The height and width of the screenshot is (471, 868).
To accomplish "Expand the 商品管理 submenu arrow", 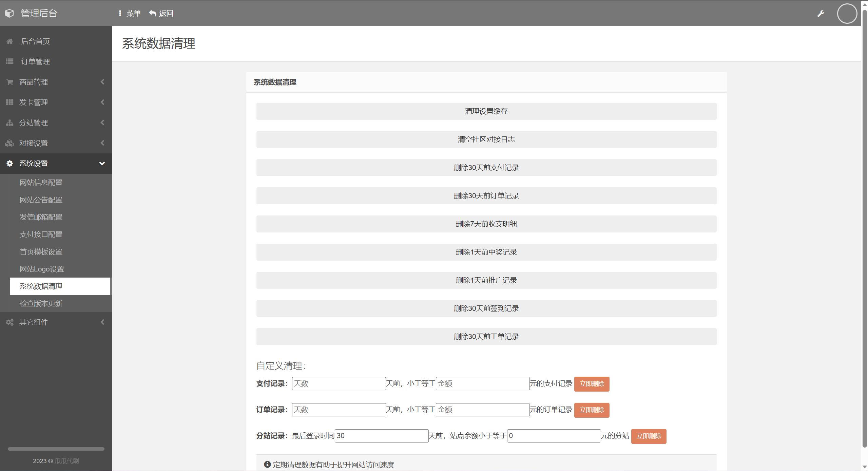I will coord(102,82).
